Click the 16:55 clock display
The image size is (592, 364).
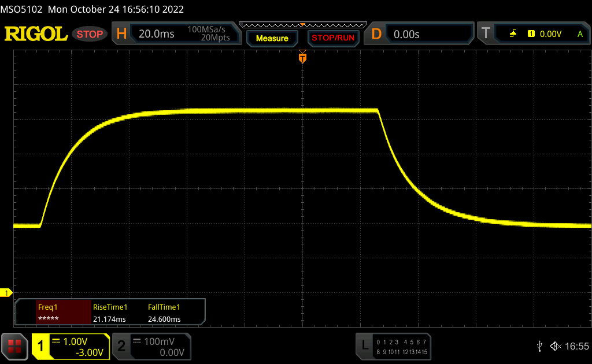click(x=576, y=346)
